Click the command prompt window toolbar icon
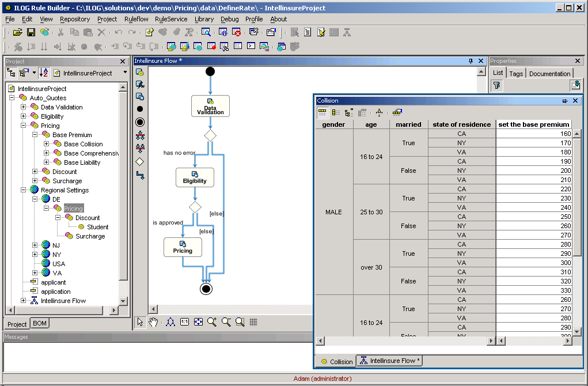This screenshot has height=386, width=588. point(251,46)
